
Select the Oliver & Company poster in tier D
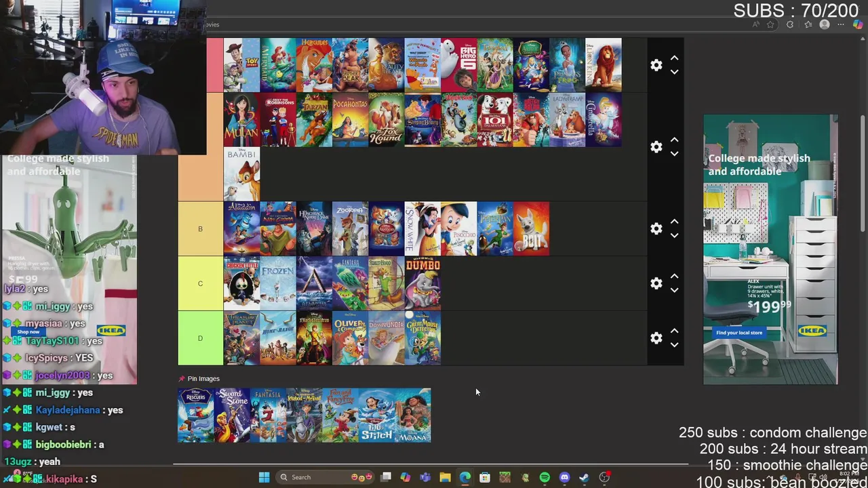pyautogui.click(x=350, y=338)
